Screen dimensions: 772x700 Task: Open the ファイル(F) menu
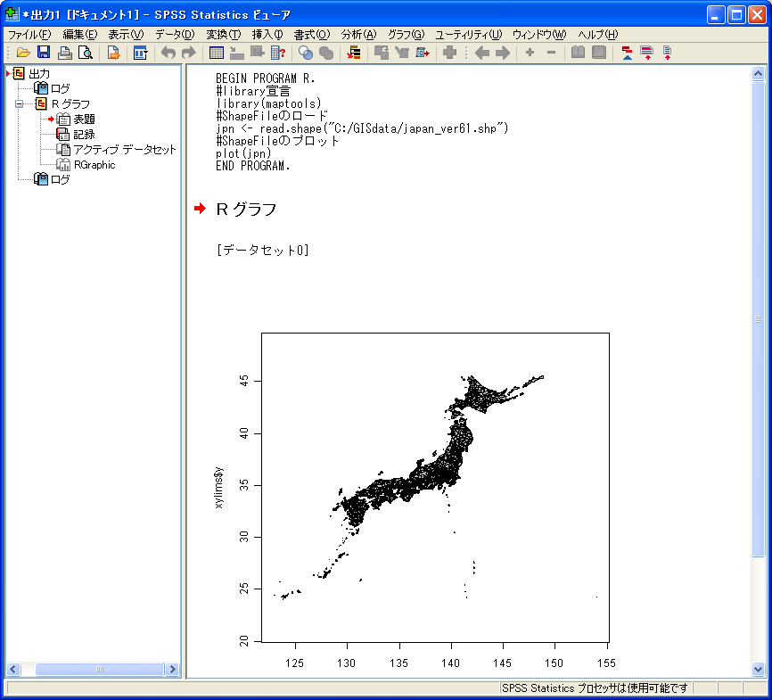click(x=29, y=34)
